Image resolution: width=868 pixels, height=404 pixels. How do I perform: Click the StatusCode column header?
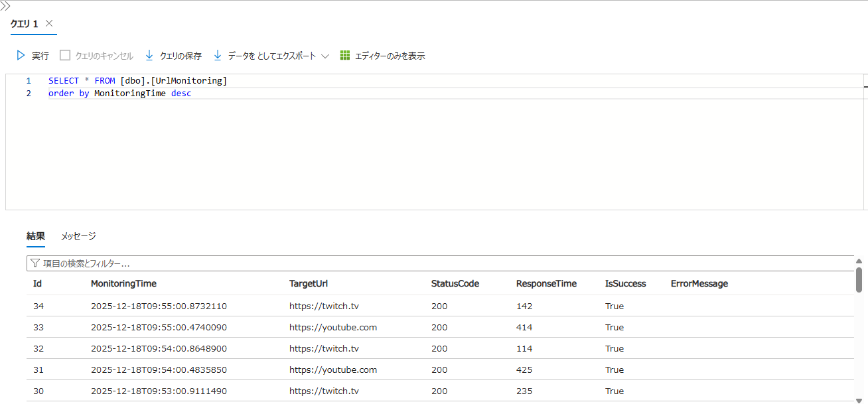[455, 284]
